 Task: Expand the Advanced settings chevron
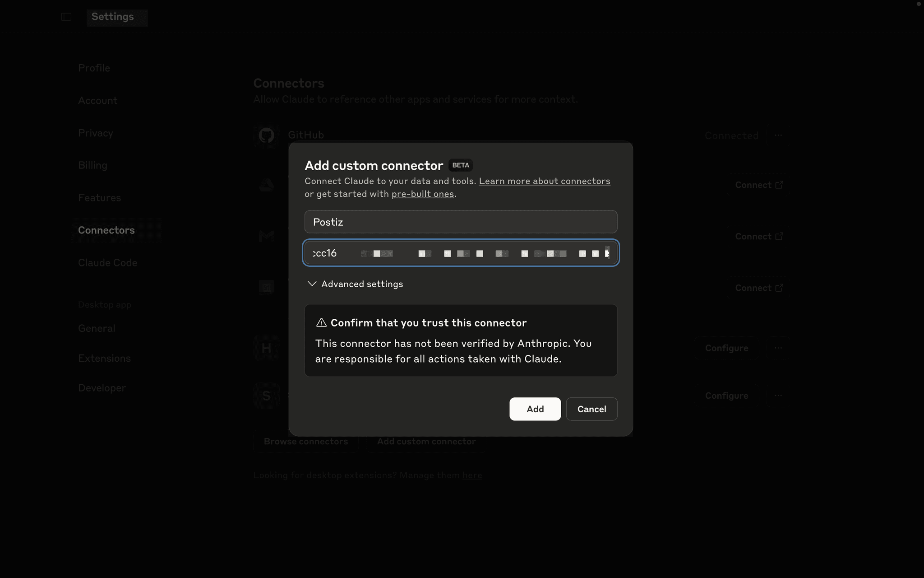[312, 284]
